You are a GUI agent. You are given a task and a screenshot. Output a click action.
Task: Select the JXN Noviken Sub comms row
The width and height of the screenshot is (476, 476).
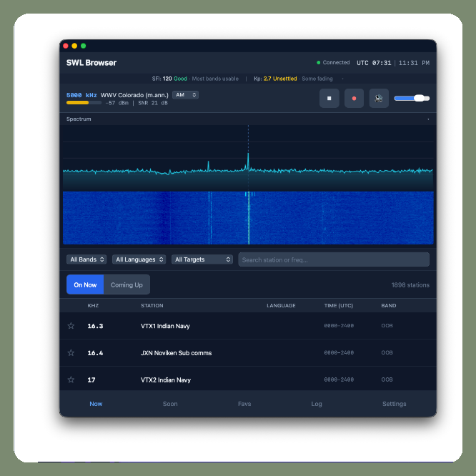click(x=248, y=352)
